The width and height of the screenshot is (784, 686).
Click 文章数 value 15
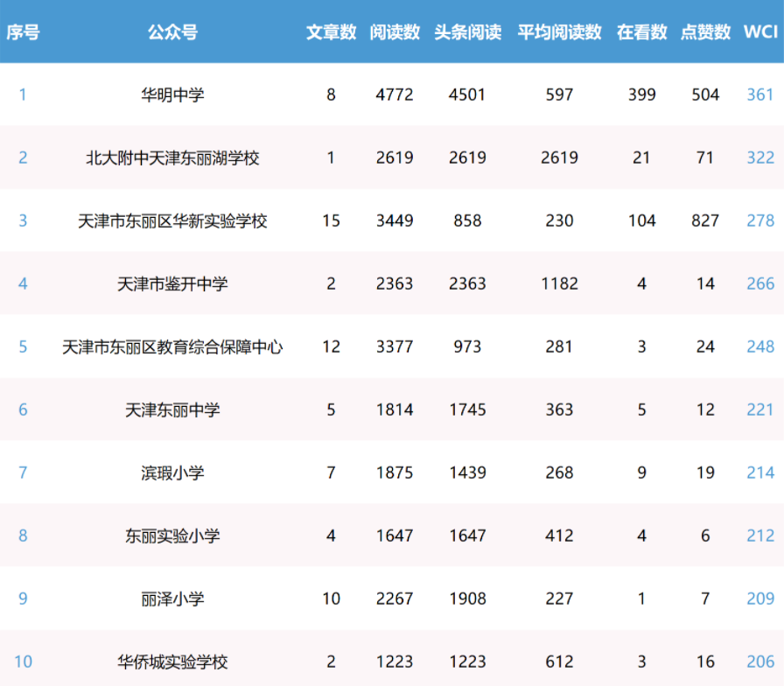[x=331, y=220]
